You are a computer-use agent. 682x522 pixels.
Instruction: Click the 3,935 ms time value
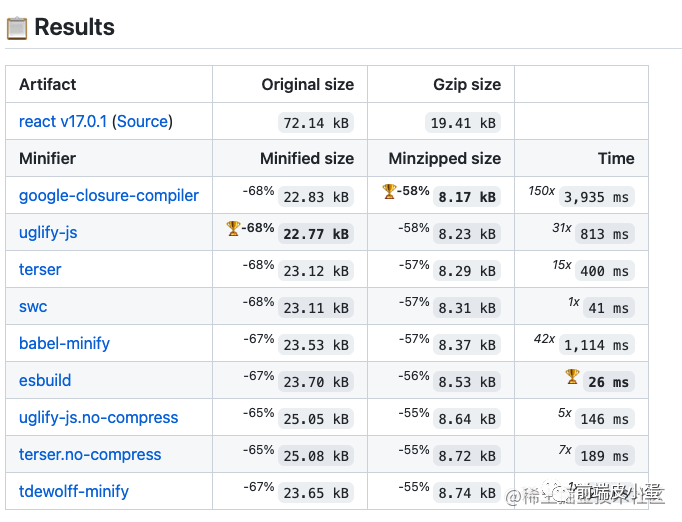tap(596, 197)
